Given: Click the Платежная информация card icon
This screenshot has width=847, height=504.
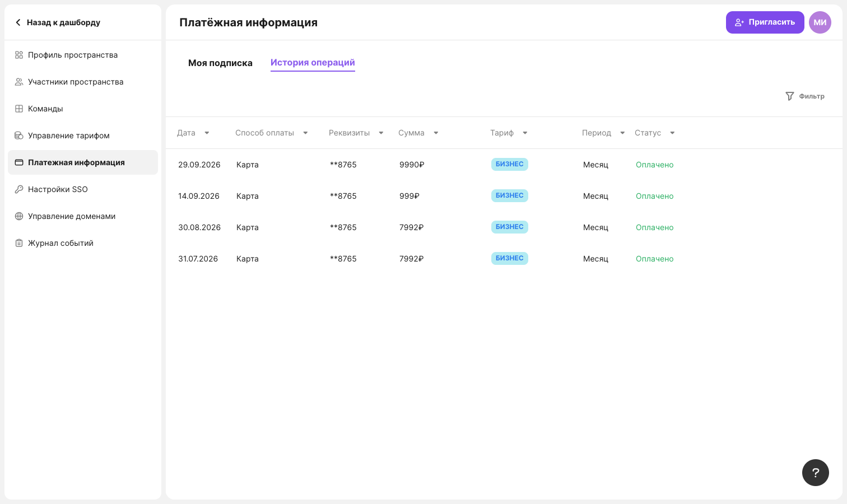Looking at the screenshot, I should [19, 162].
